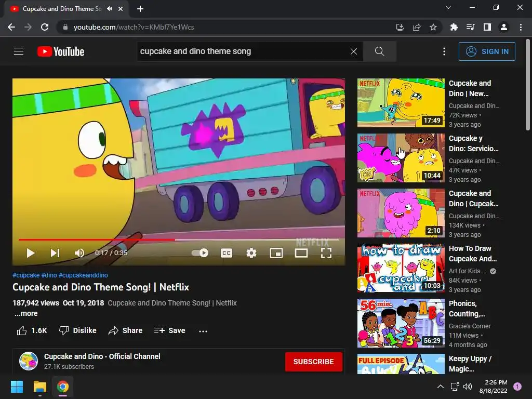Share the video with the Share button

(x=125, y=330)
